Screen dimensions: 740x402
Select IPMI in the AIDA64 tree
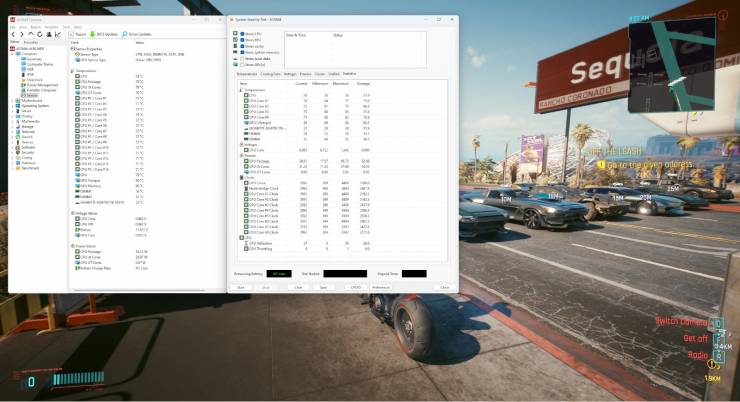[27, 75]
